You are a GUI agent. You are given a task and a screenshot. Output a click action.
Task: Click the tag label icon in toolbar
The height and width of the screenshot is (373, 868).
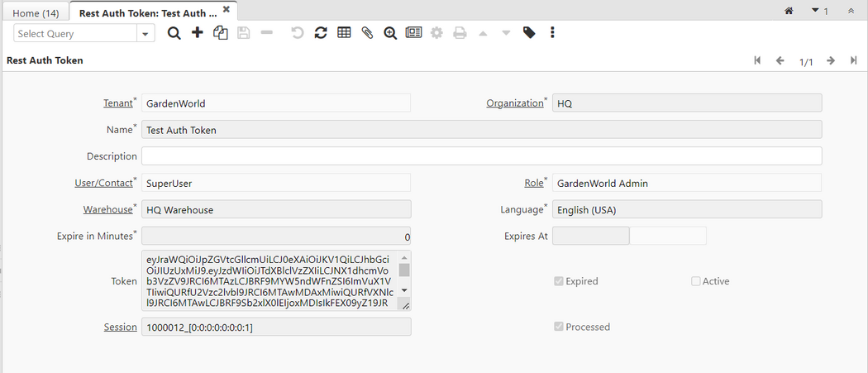[x=529, y=33]
